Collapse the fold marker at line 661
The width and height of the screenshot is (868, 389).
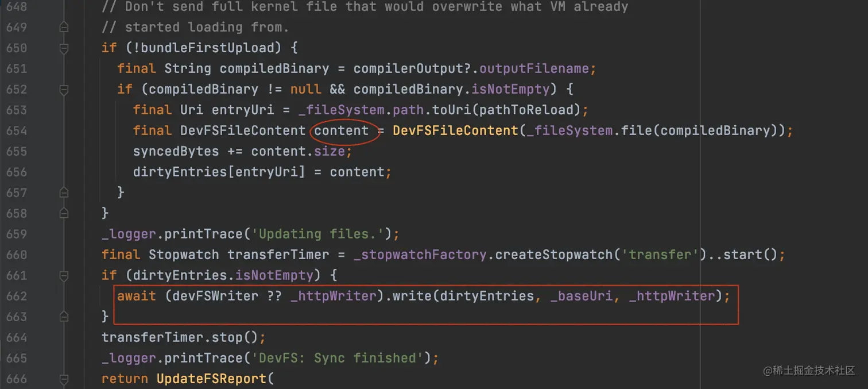[64, 275]
